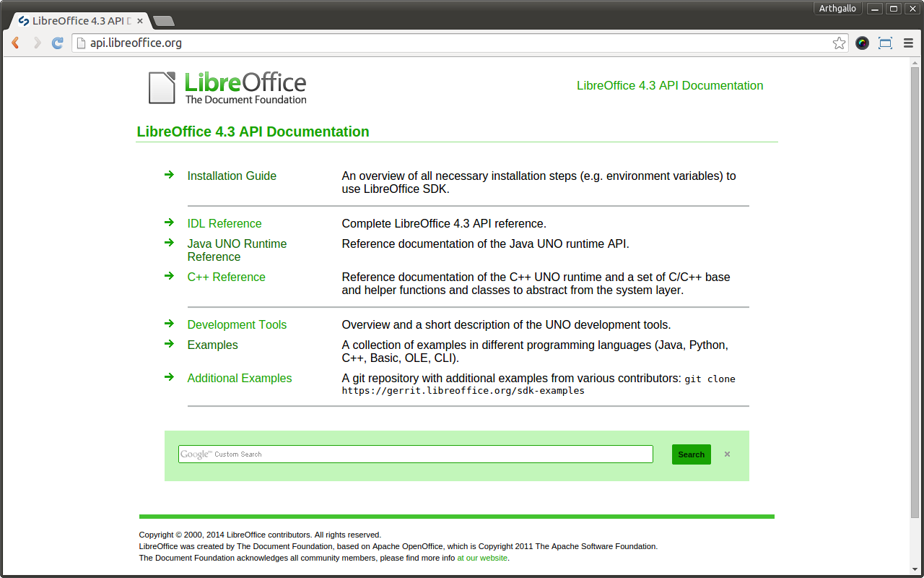
Task: Click the gerrit.libreoffice.org/sdk-examples git URL text
Action: (463, 391)
